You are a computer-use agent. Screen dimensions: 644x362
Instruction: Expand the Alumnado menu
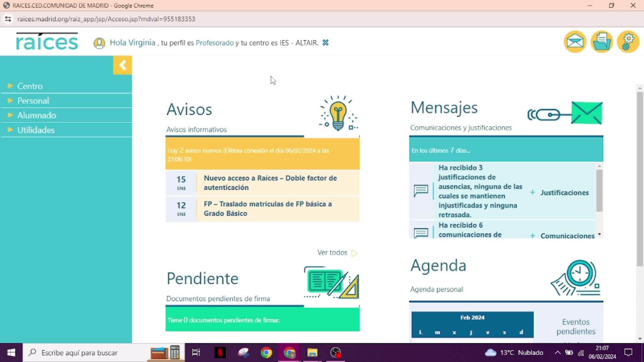tap(37, 115)
